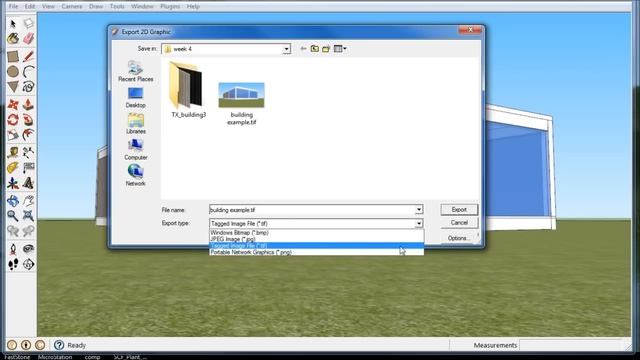Viewport: 640px width, 360px height.
Task: Click the Cancel button
Action: click(459, 222)
